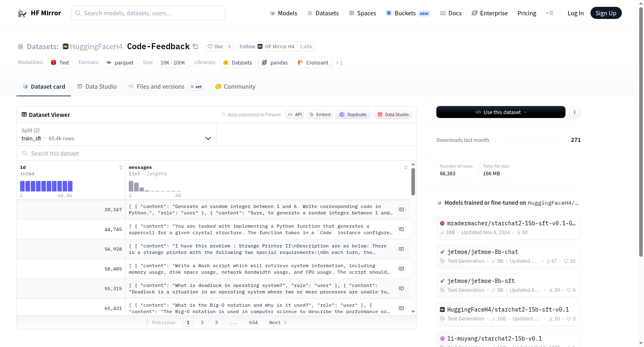This screenshot has width=644, height=347.
Task: Jump to page 654 of the dataset
Action: (x=254, y=322)
